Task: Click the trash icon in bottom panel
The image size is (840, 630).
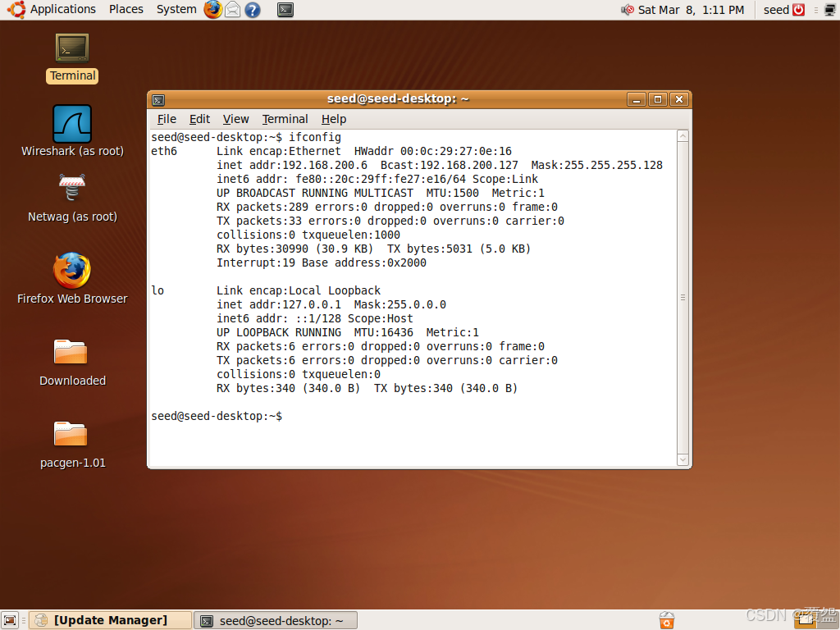Action: click(666, 620)
